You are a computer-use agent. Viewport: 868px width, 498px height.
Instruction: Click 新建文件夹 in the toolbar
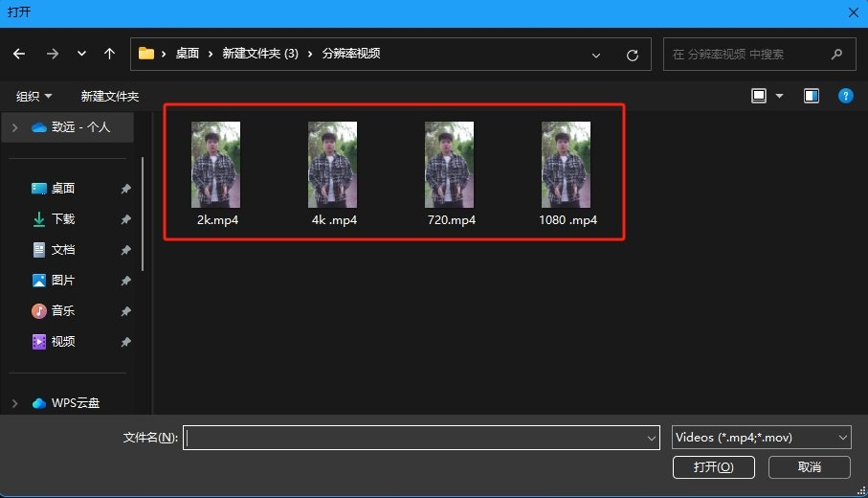tap(110, 97)
